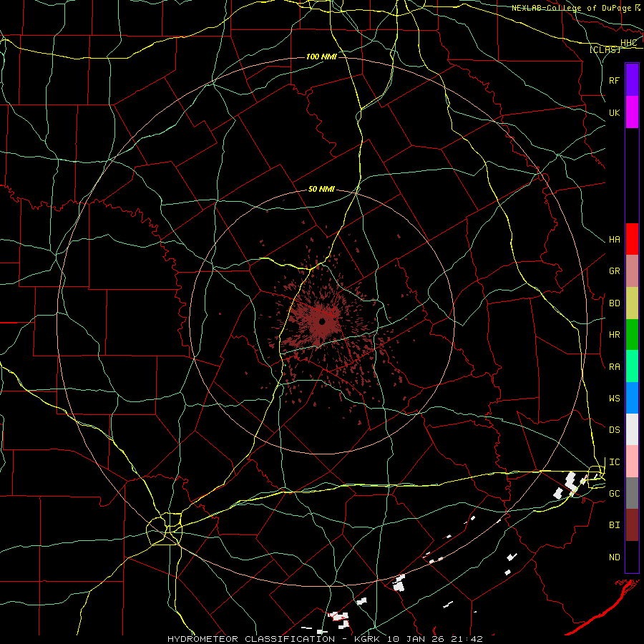Click the IC legend label

tap(614, 462)
